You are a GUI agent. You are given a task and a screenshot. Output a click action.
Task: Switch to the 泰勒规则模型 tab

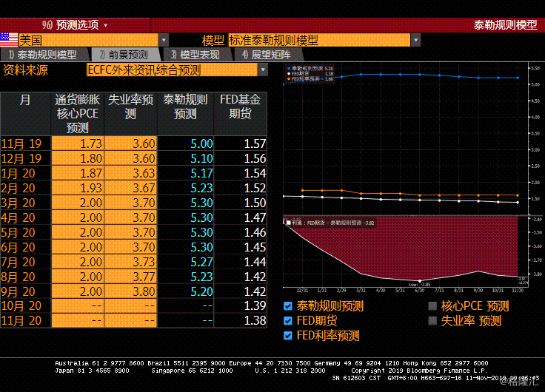click(43, 55)
